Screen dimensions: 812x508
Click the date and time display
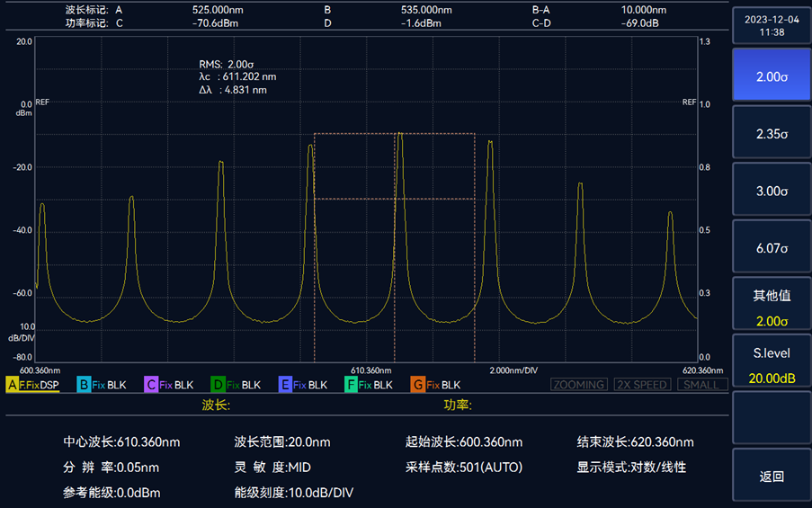tap(772, 24)
